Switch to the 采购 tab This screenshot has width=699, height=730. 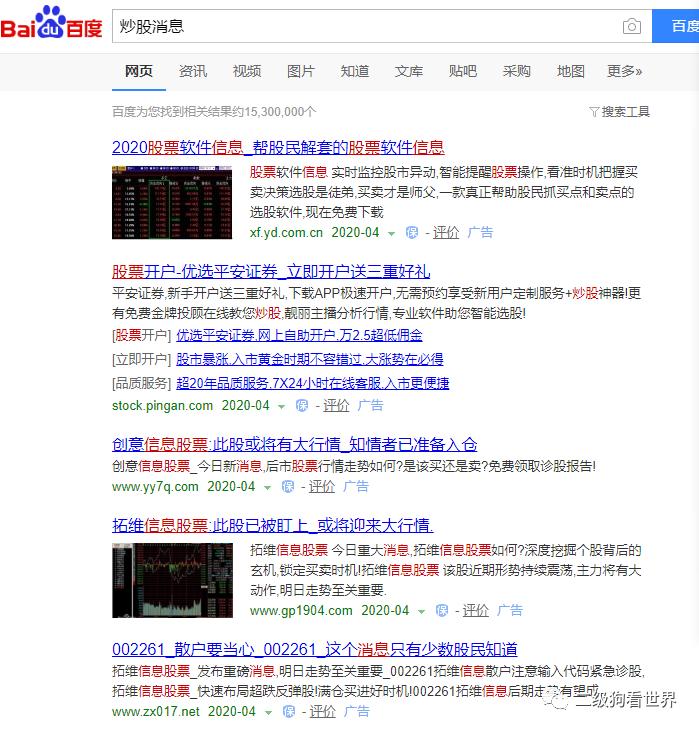(517, 71)
